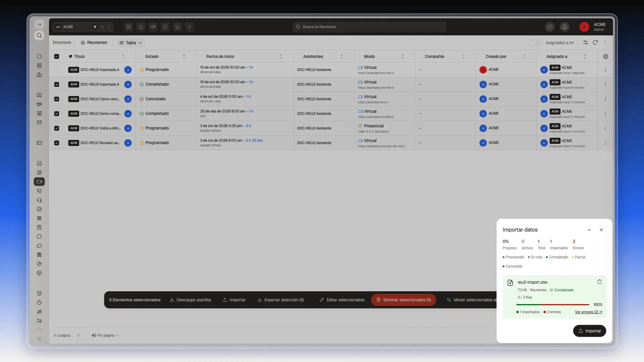Open the ACME workspace selector arrows

[109, 27]
